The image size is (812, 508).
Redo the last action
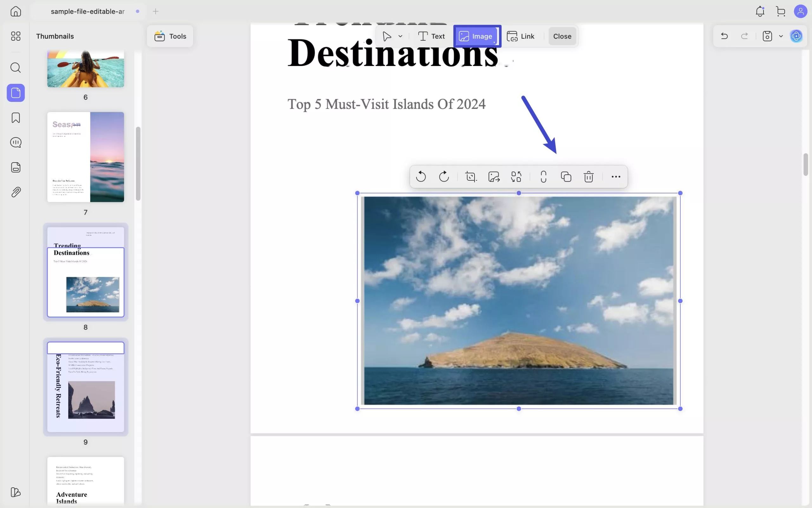[744, 36]
